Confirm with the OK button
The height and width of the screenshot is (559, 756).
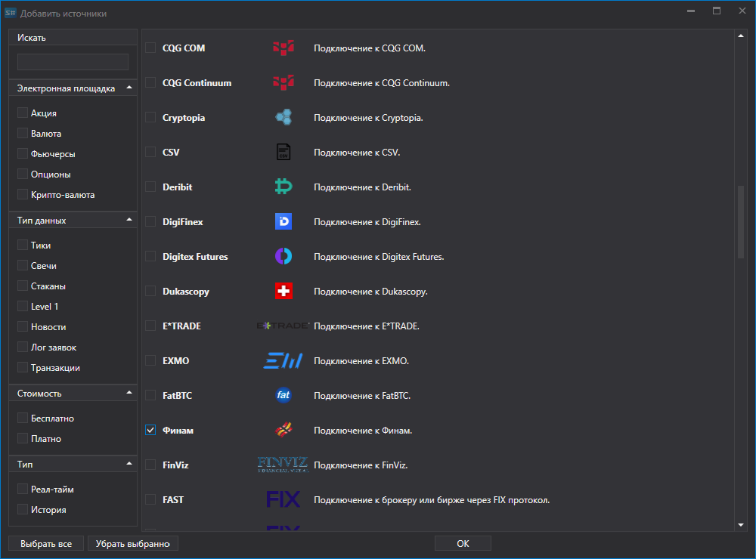463,543
